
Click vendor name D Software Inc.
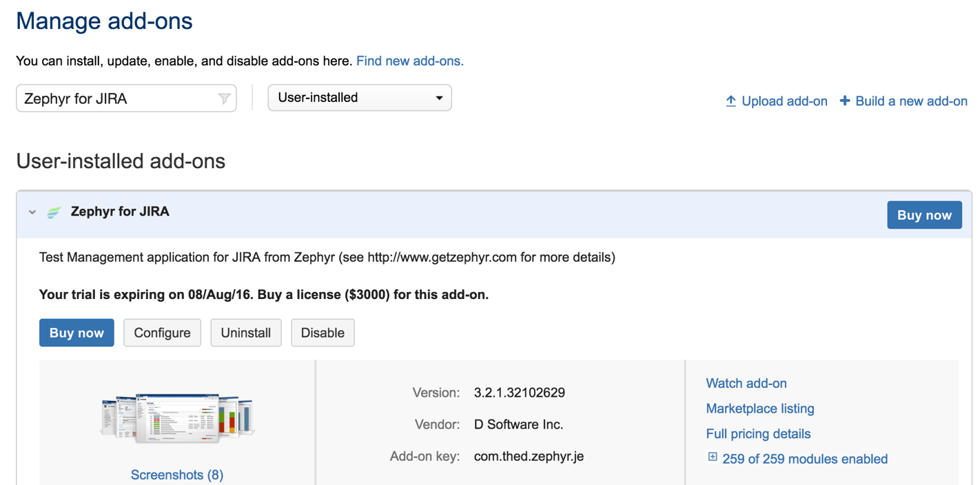519,424
